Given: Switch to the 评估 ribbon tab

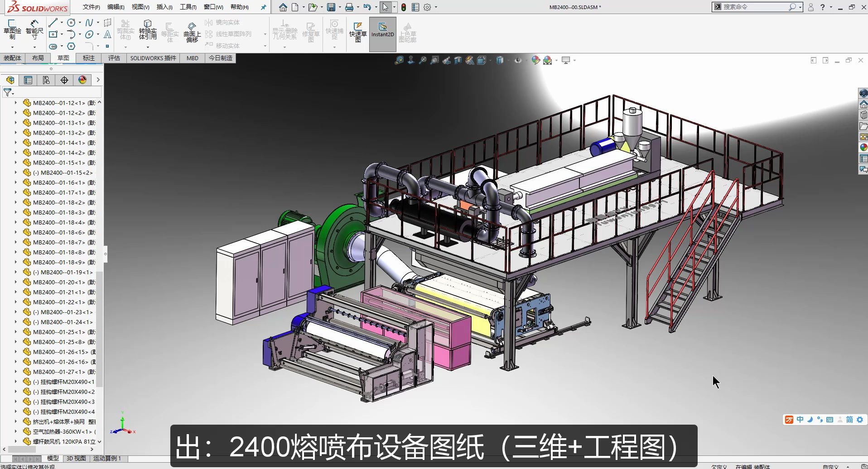Looking at the screenshot, I should [x=114, y=58].
